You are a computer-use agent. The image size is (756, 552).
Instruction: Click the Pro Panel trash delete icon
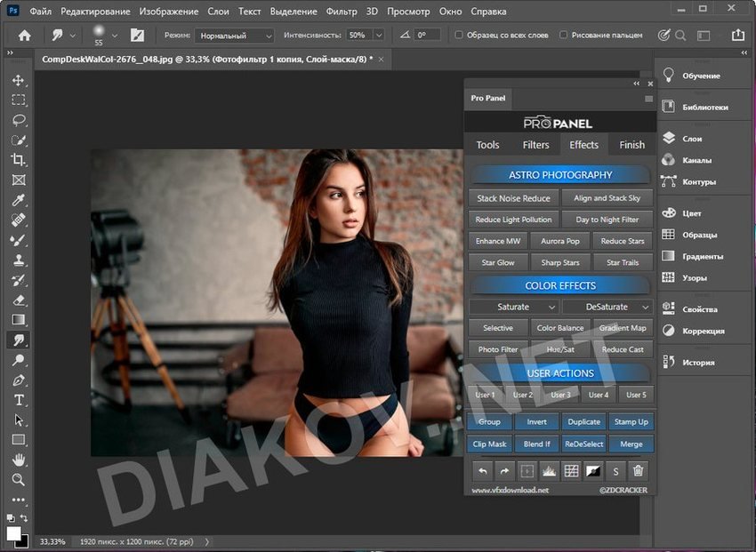click(638, 471)
